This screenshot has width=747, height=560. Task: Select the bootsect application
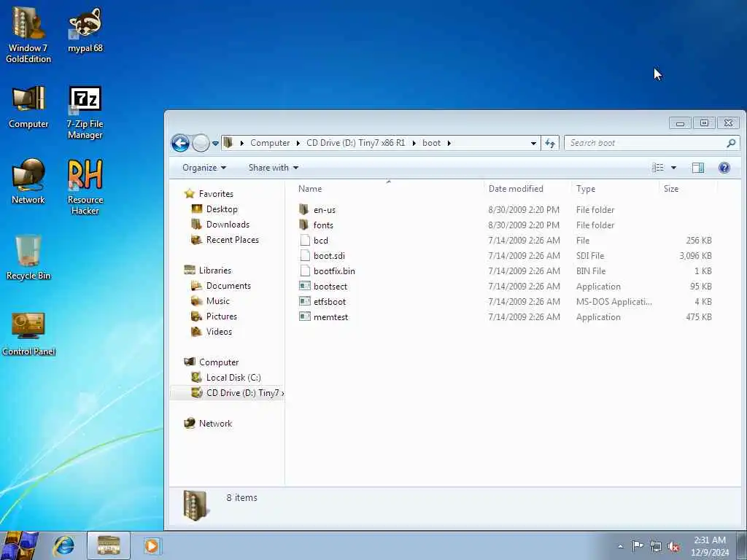coord(330,286)
